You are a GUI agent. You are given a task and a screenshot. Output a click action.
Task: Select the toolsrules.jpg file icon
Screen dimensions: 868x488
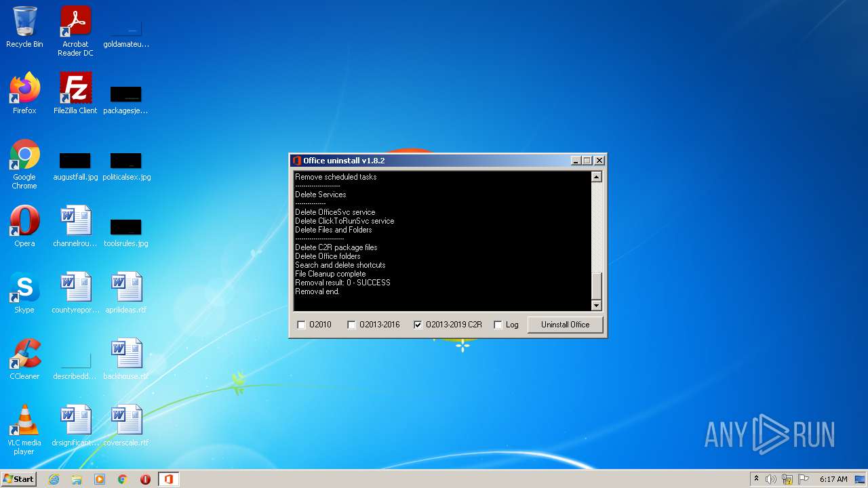tap(126, 232)
